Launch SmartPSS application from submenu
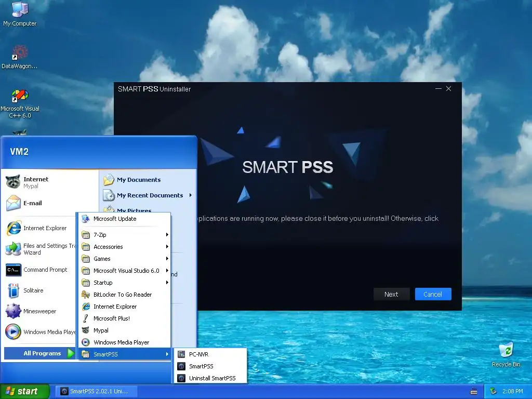 pyautogui.click(x=210, y=366)
